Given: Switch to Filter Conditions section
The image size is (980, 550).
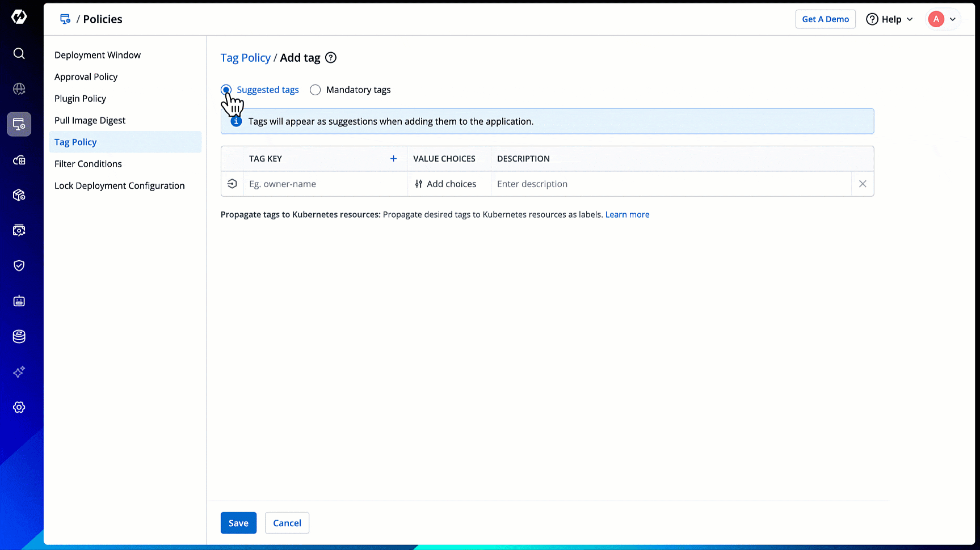Looking at the screenshot, I should coord(88,164).
